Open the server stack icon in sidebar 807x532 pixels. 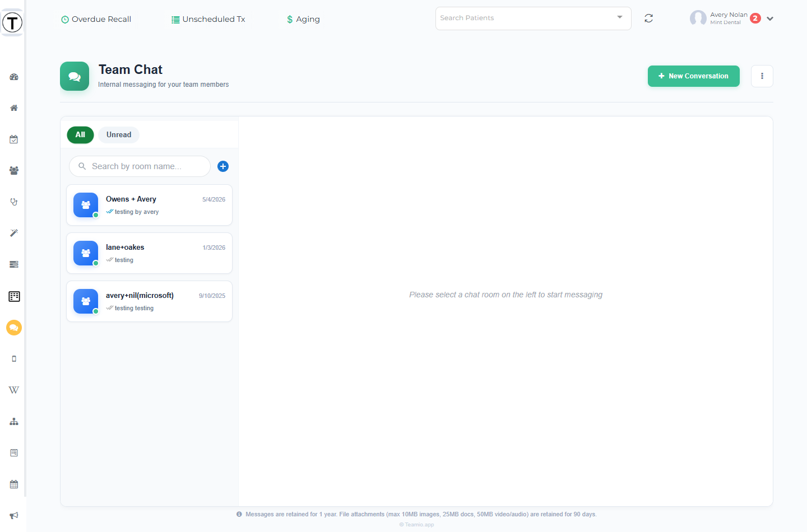(x=14, y=264)
